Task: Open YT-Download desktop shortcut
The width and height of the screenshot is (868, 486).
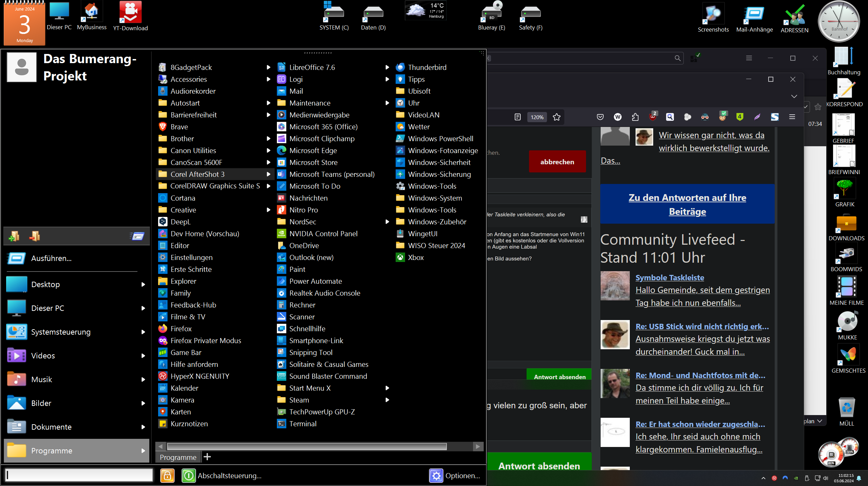Action: pos(130,16)
